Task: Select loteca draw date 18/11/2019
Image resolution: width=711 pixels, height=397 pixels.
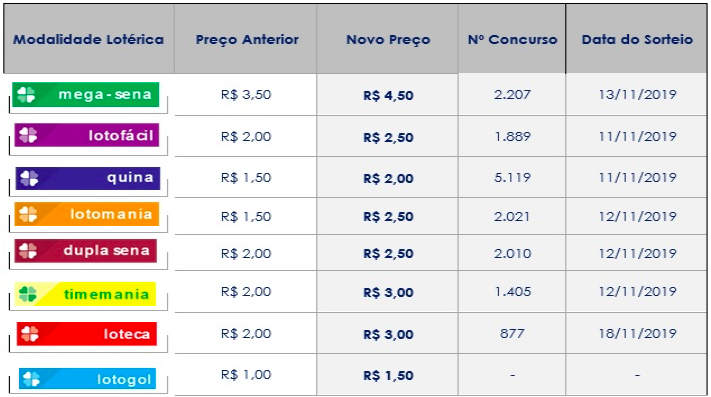Action: point(638,334)
